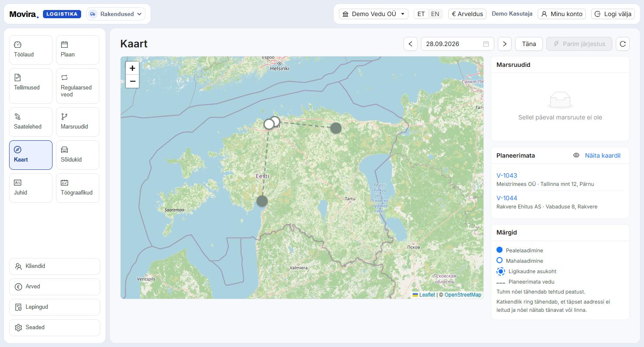This screenshot has height=347, width=644.
Task: Click the Parim järjestus button
Action: (x=579, y=44)
